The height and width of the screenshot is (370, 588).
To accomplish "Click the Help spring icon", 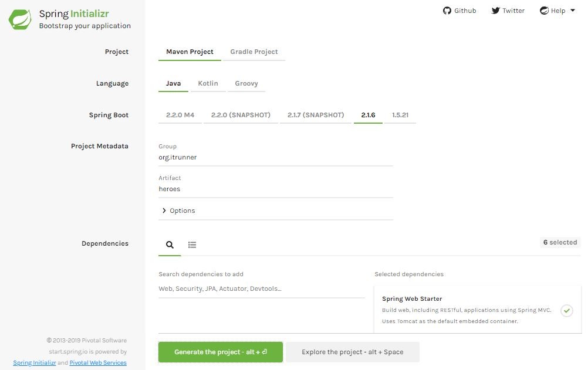I will (x=544, y=11).
